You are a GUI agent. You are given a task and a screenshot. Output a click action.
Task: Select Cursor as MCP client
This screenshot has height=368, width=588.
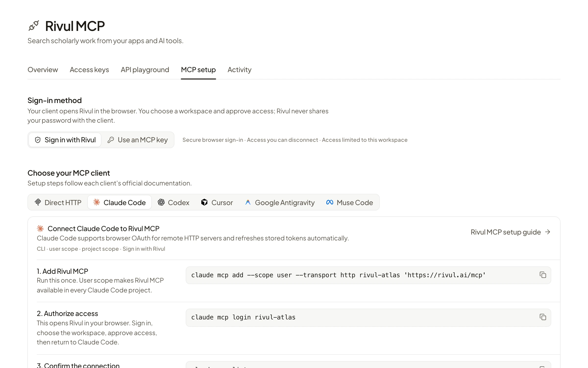coord(217,202)
